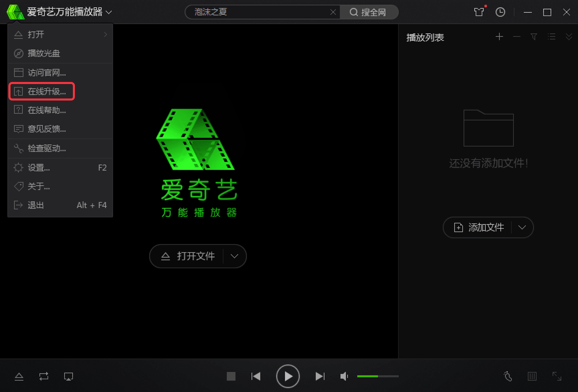Expand the 爱奇艺万能播放器 title menu arrow
The width and height of the screenshot is (578, 392).
[109, 12]
